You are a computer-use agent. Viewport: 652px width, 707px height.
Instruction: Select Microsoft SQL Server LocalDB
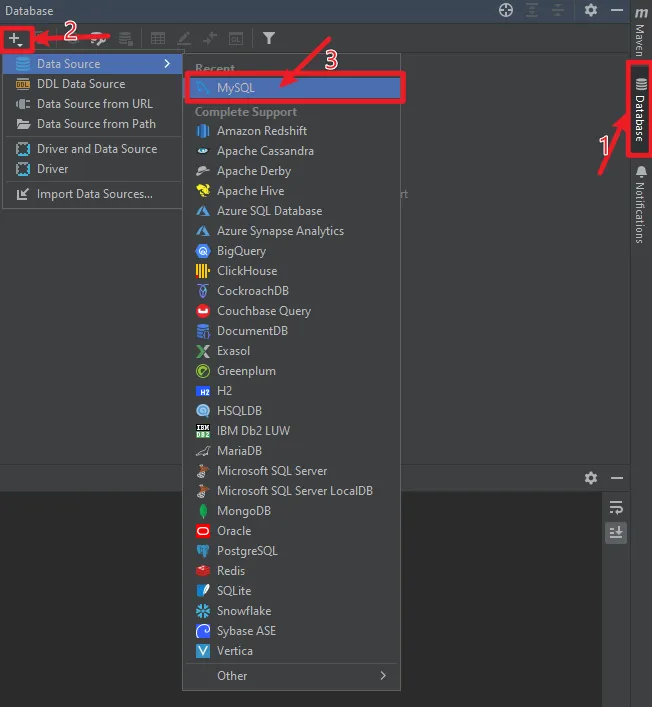[291, 491]
